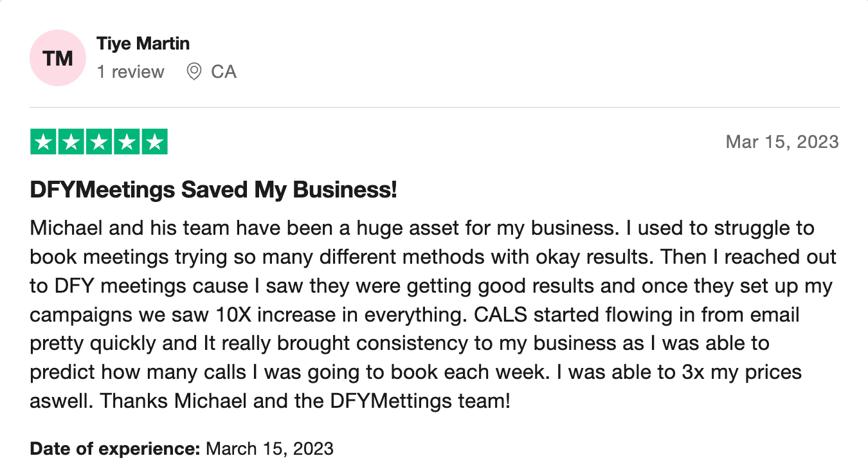
Task: Click the Mar 15, 2023 review date
Action: point(782,142)
